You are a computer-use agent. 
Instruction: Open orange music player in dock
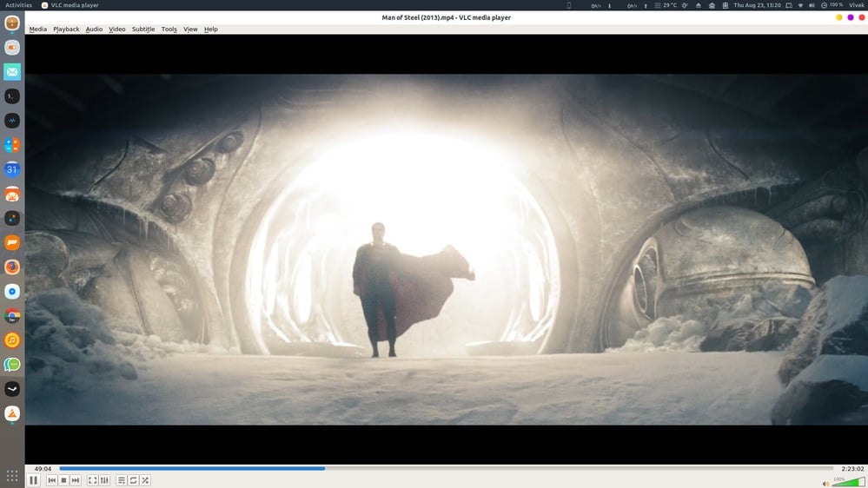point(12,340)
